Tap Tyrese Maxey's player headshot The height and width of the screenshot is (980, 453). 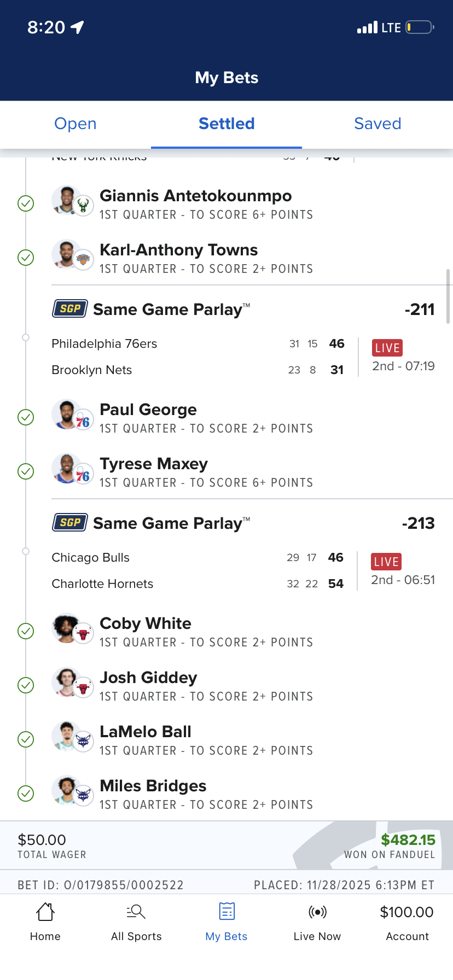pos(66,469)
